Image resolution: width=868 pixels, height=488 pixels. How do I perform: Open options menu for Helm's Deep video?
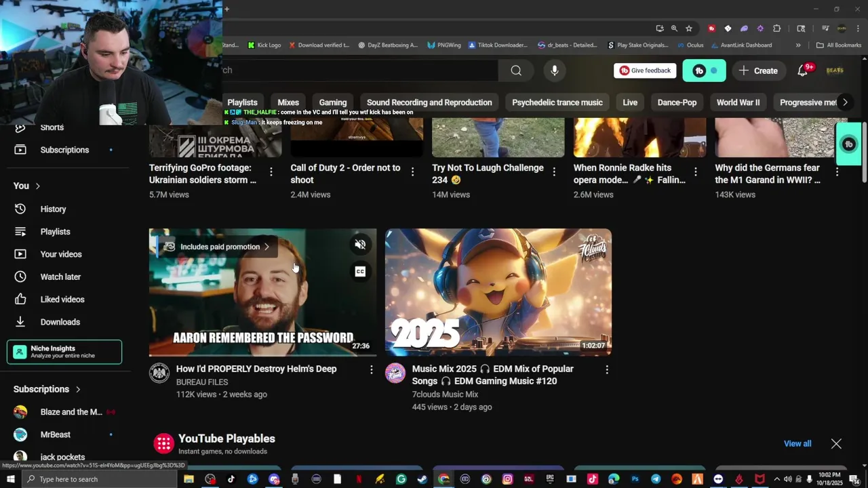coord(371,369)
